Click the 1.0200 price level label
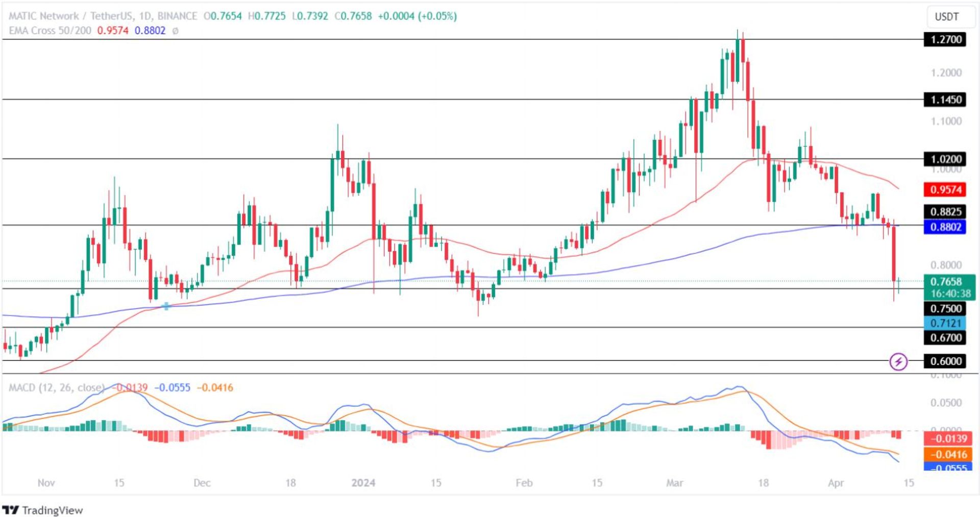This screenshot has width=980, height=517. point(945,159)
